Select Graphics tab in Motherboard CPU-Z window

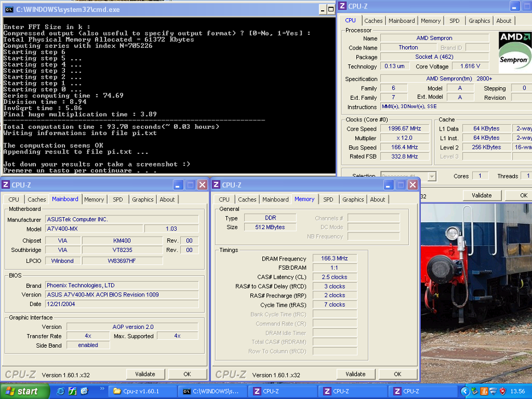(143, 199)
